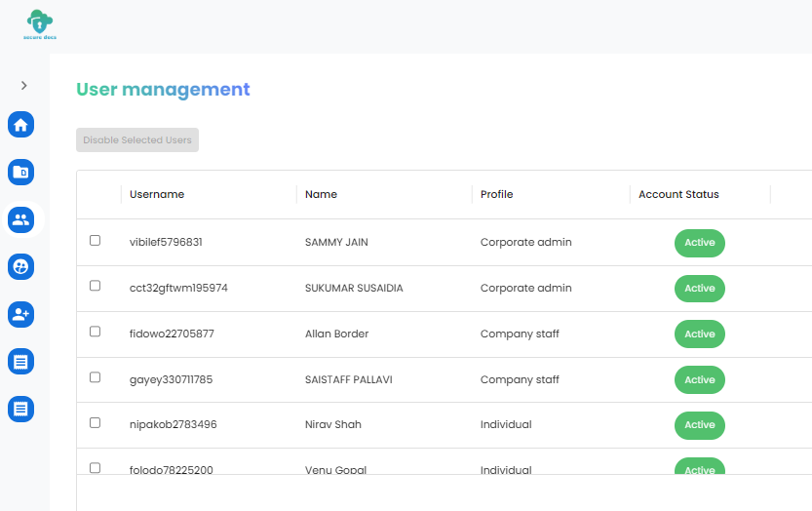The image size is (812, 511).
Task: Click Company staff profile for SAISTAFF PALLAVI
Action: (520, 380)
